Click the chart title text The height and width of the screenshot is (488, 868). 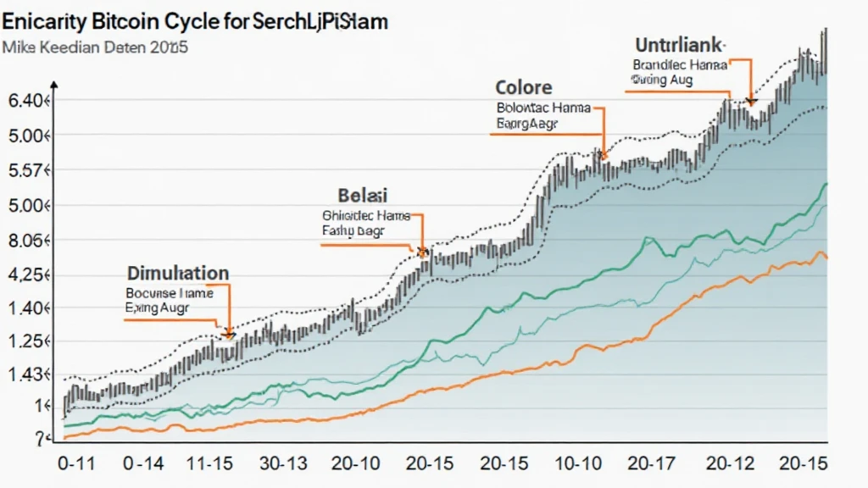[x=197, y=21]
